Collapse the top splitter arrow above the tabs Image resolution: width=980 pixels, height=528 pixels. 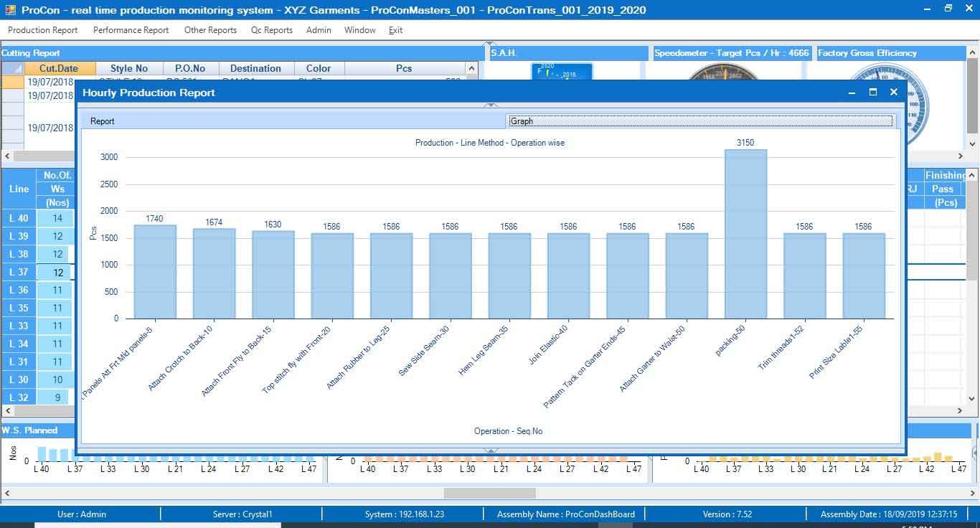click(491, 106)
